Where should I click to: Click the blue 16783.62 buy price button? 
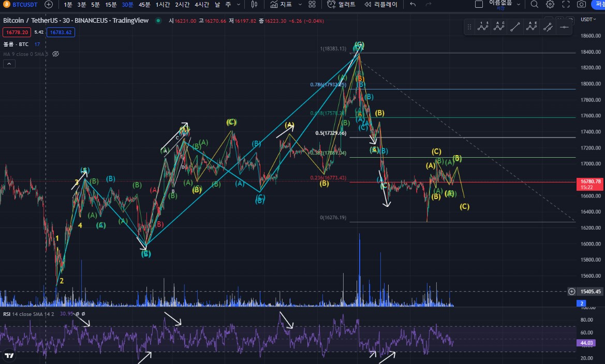tap(61, 33)
